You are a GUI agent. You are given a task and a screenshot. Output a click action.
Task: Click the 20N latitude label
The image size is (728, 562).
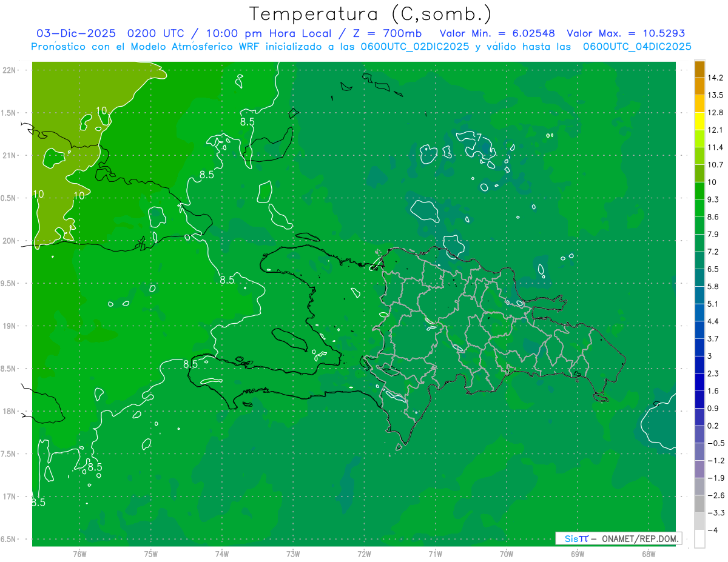9,241
